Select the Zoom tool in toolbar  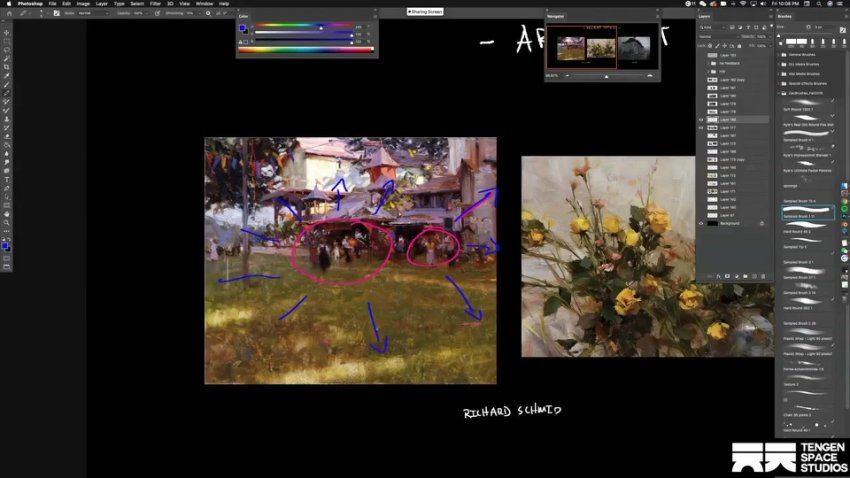pos(7,222)
